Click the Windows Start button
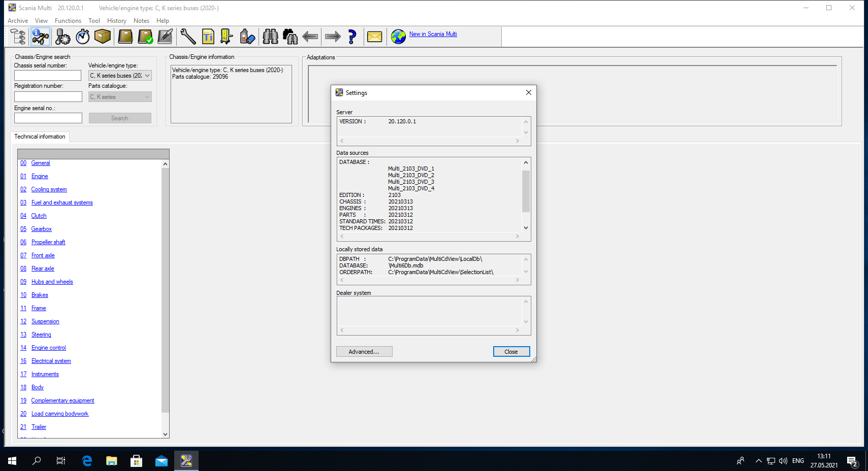 pyautogui.click(x=12, y=461)
